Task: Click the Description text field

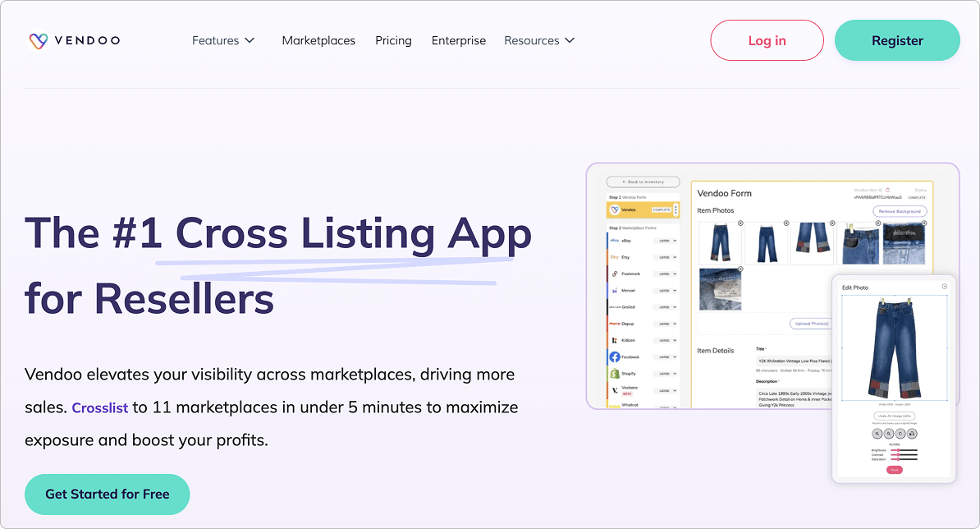Action: click(794, 398)
